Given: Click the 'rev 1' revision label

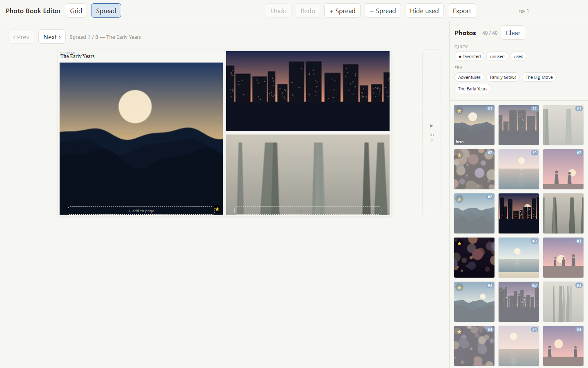Looking at the screenshot, I should (524, 11).
